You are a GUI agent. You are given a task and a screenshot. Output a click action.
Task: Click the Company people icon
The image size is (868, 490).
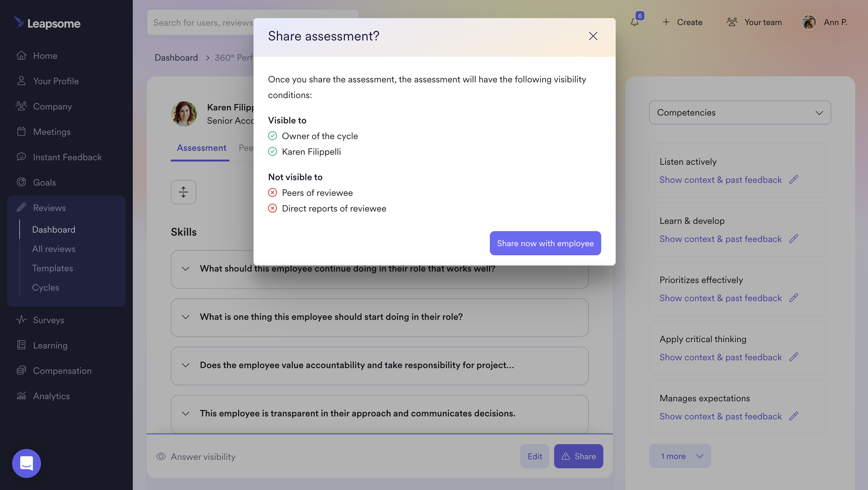point(21,106)
